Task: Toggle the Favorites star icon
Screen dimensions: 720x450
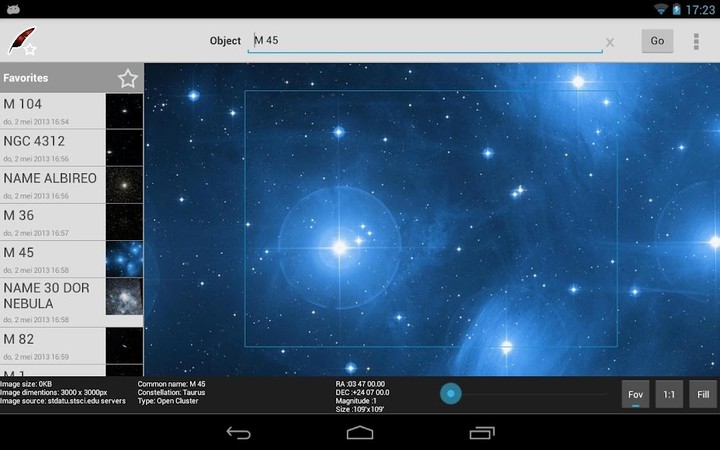Action: tap(127, 78)
